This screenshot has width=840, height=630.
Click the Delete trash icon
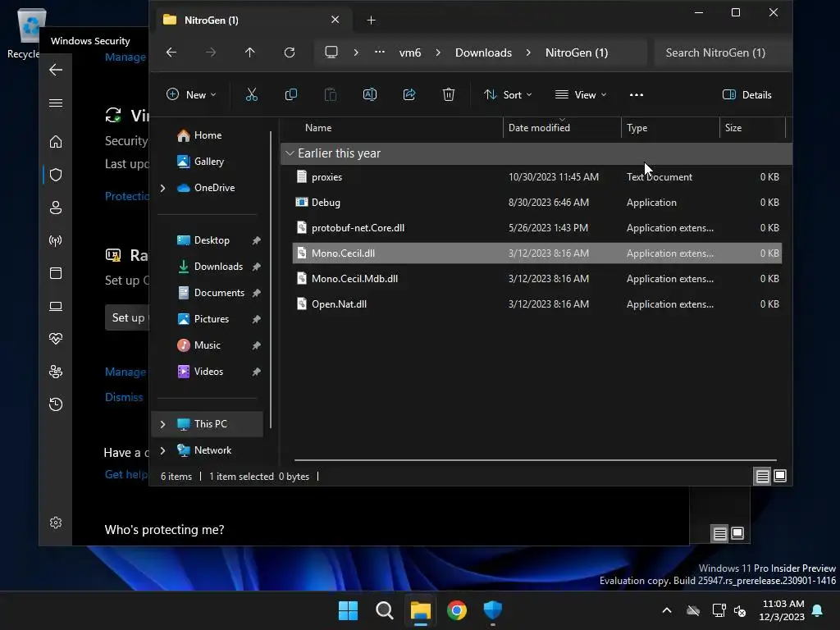point(449,95)
